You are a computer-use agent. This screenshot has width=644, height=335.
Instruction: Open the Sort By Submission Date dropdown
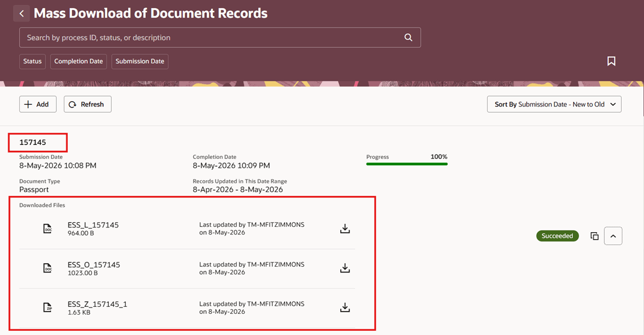[554, 104]
